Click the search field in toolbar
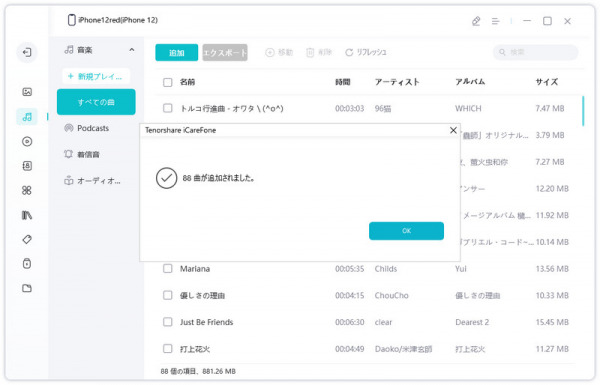The image size is (600, 385). tap(535, 52)
